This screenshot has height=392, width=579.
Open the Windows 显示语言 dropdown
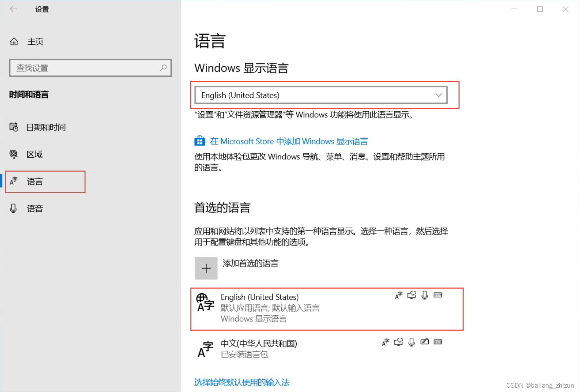321,95
